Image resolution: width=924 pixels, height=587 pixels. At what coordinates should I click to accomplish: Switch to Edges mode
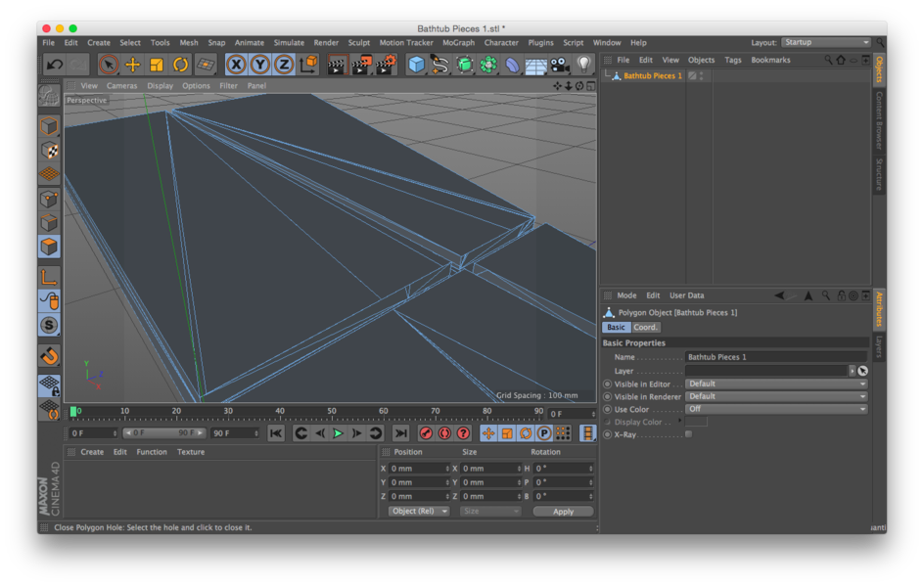pyautogui.click(x=50, y=222)
